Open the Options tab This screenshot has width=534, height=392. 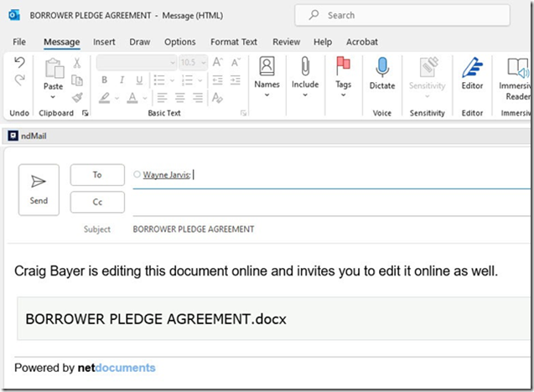pyautogui.click(x=179, y=42)
